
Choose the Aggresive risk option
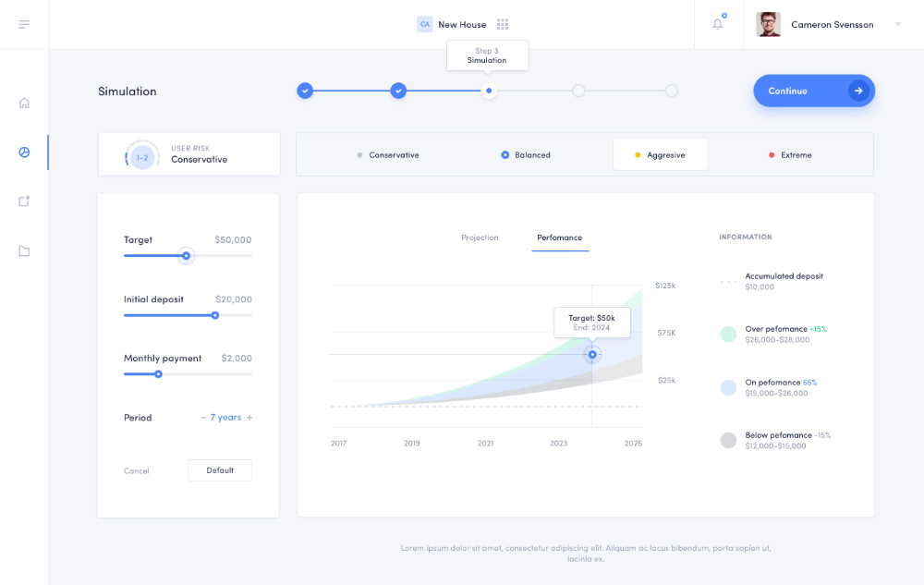[660, 155]
